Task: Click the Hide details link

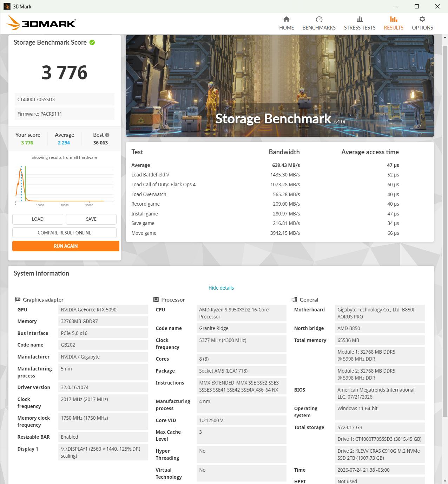Action: tap(221, 288)
